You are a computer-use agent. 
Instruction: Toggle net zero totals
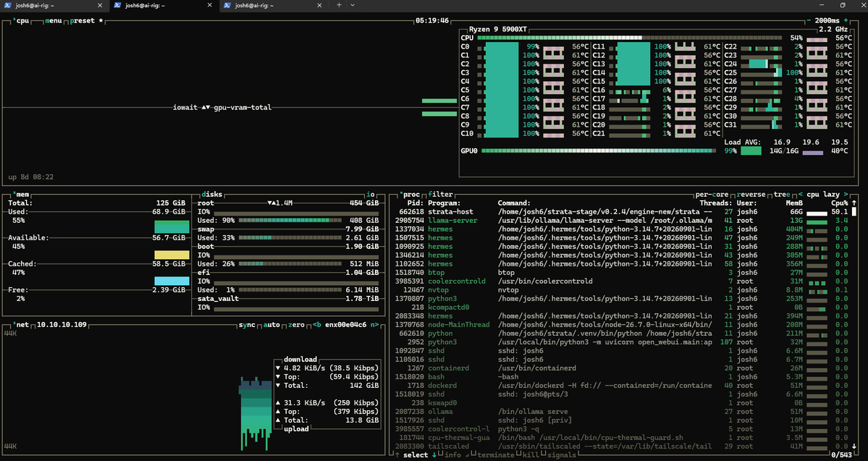(296, 324)
